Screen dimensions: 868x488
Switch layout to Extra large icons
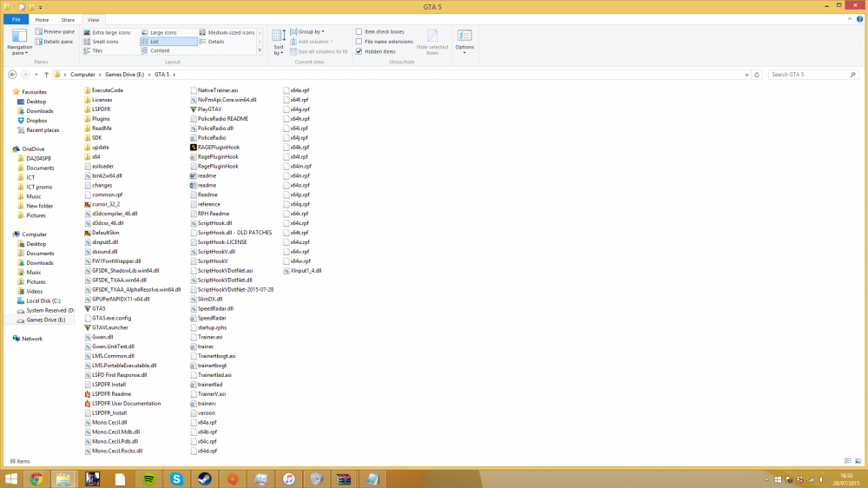108,32
